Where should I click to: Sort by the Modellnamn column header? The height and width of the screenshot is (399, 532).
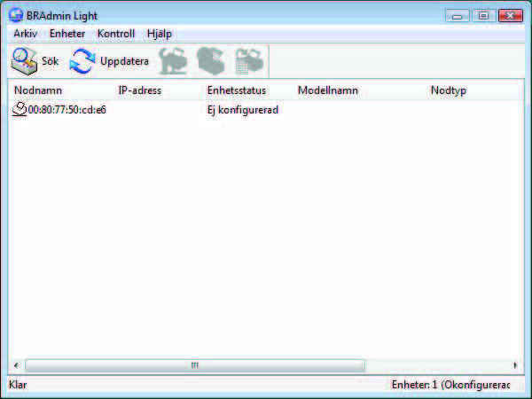[x=328, y=90]
